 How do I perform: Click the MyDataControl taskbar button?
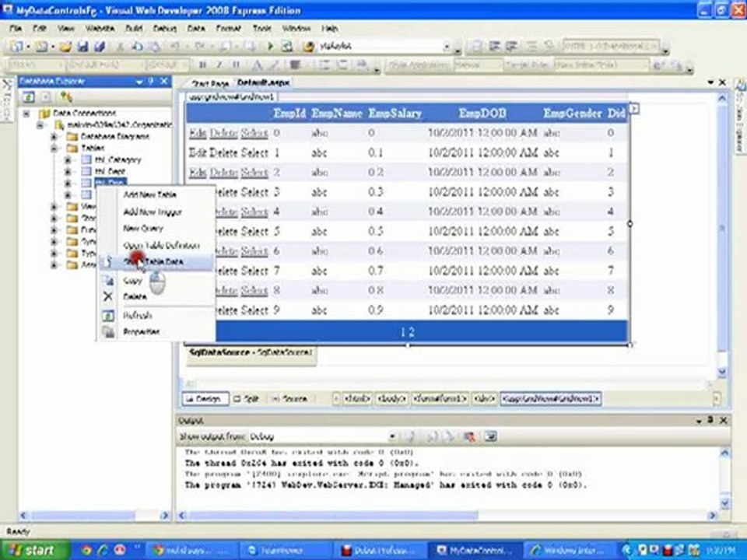(475, 551)
